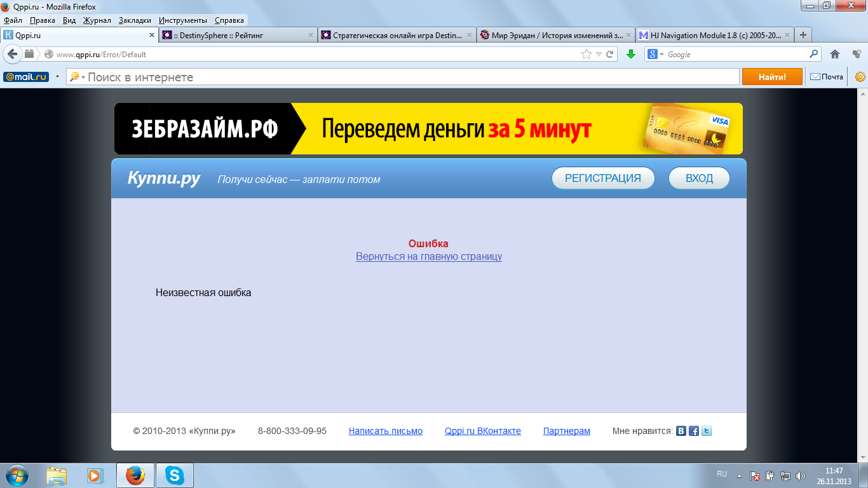Reload the page with the refresh icon
This screenshot has height=488, width=868.
[611, 54]
